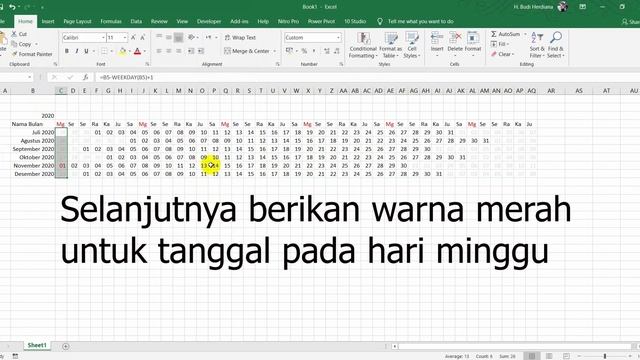The image size is (640, 360).
Task: Increase font size with the larger A icon
Action: (x=133, y=38)
